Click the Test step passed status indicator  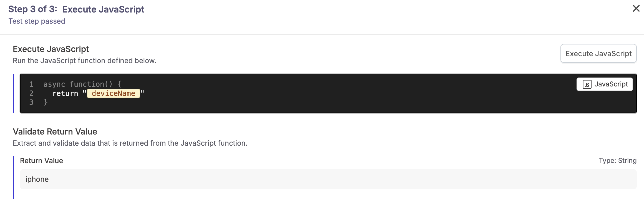36,21
